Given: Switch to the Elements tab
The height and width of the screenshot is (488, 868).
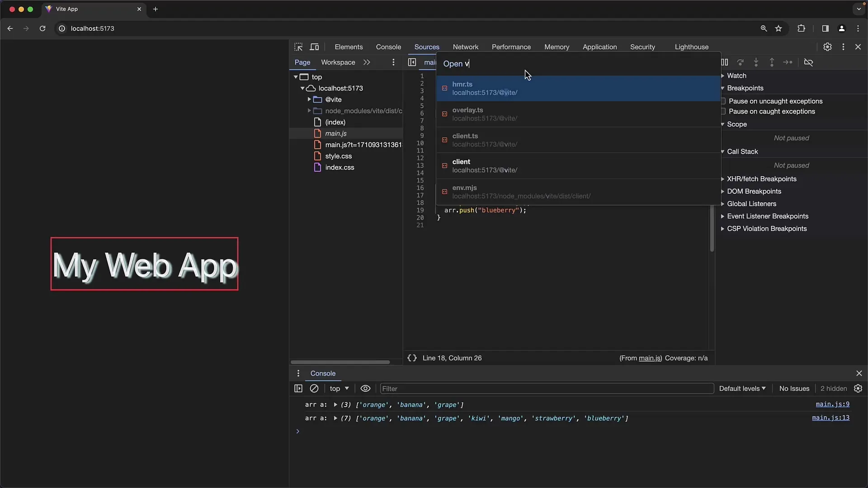Looking at the screenshot, I should pyautogui.click(x=349, y=47).
